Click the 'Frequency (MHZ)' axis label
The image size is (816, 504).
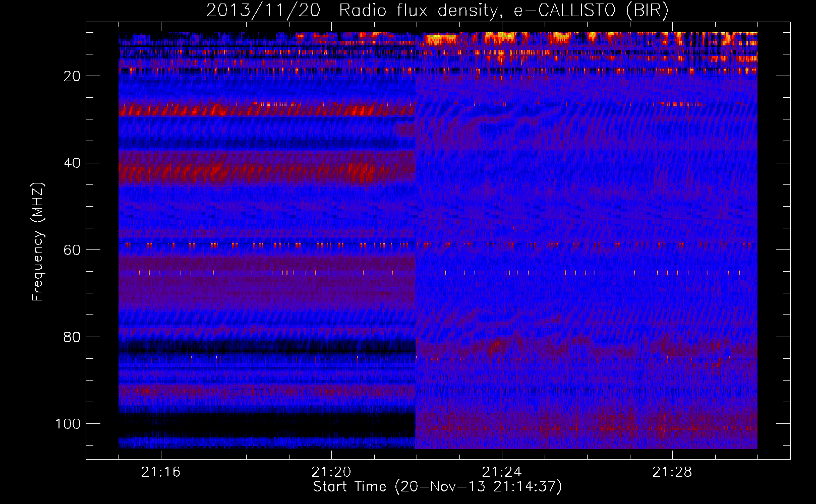(x=38, y=242)
